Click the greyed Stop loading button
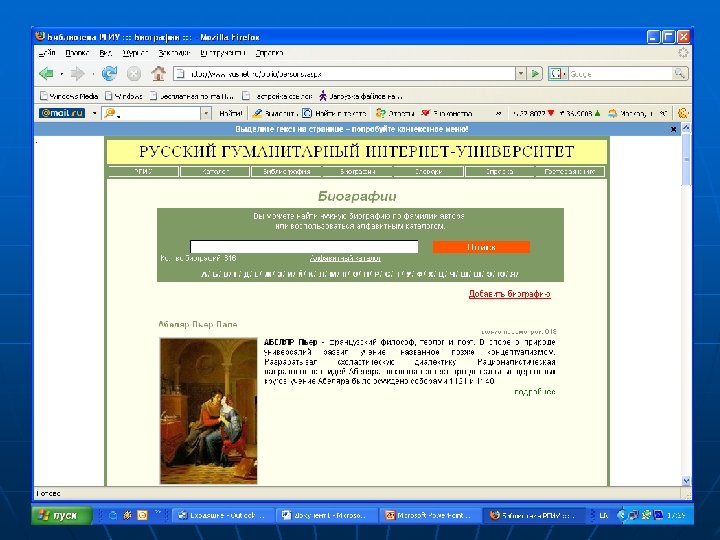Screen dimensions: 720x540 pos(134,73)
